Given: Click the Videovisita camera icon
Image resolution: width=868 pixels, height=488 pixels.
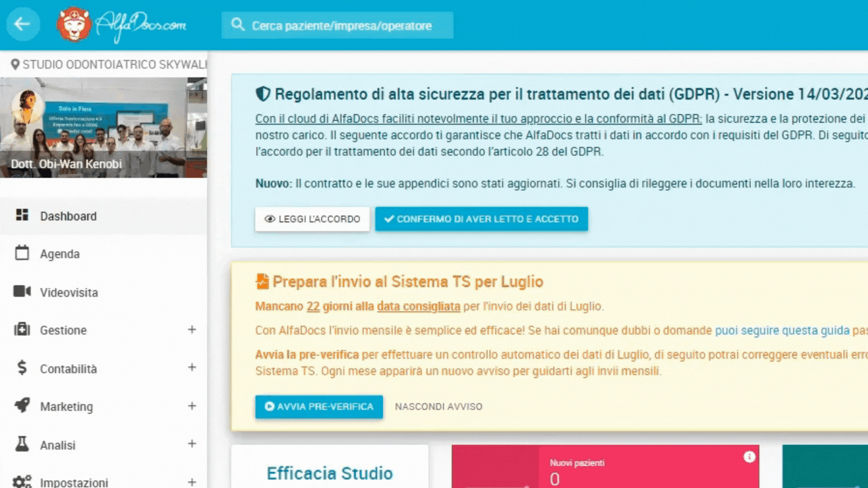Looking at the screenshot, I should coord(22,291).
